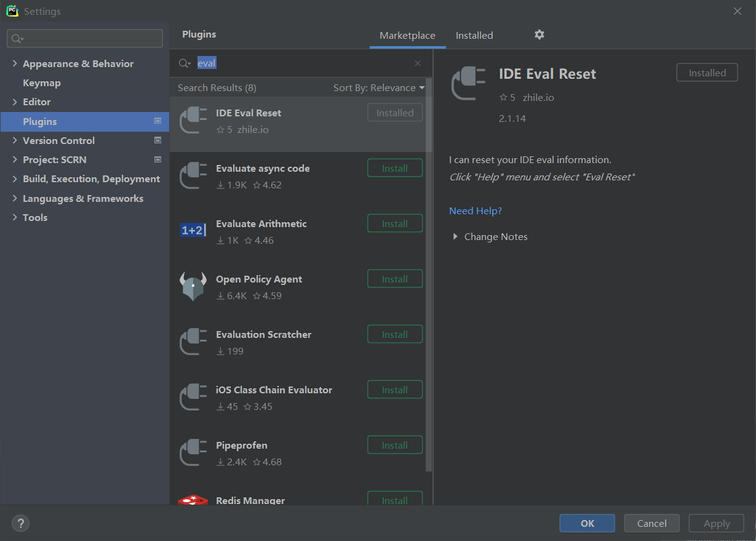Expand Build, Execution, Deployment node
The image size is (756, 541).
[x=15, y=178]
